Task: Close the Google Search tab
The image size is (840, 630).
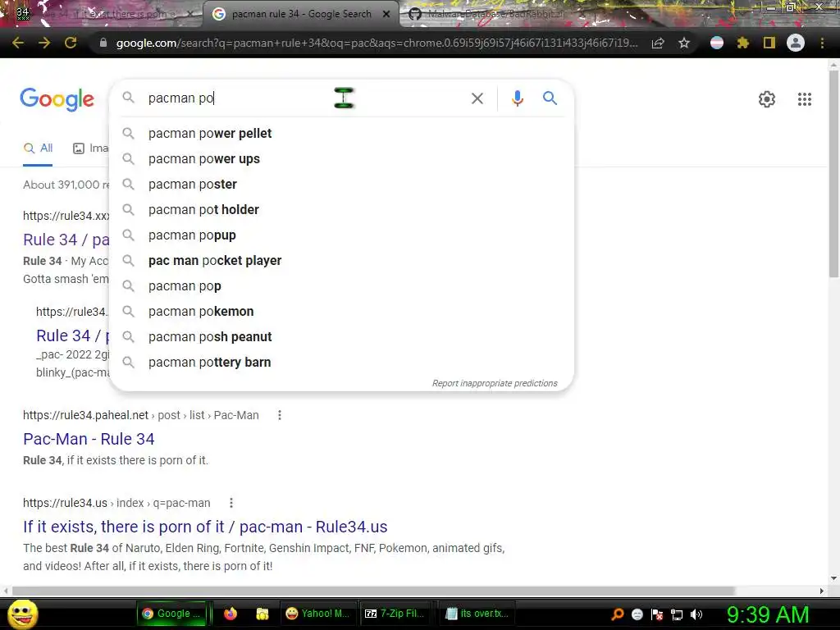Action: (x=386, y=15)
